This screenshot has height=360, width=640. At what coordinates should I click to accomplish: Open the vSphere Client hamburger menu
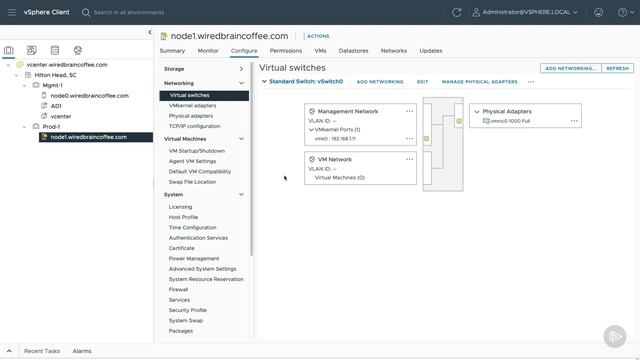12,12
